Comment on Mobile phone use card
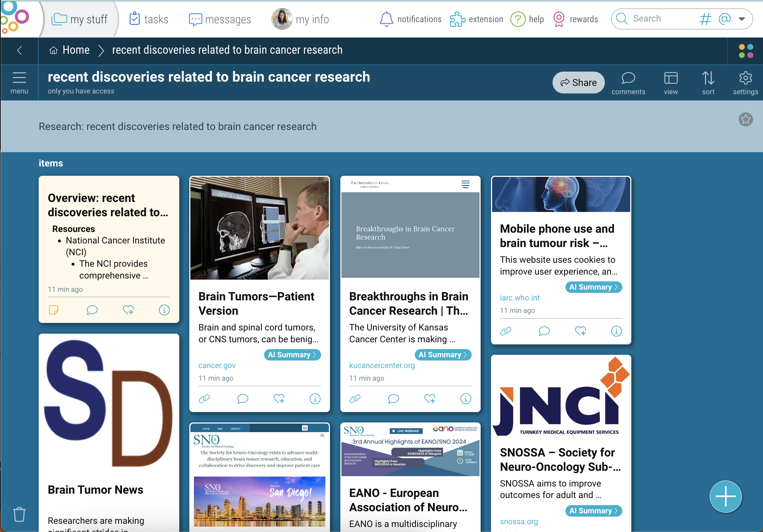This screenshot has height=532, width=763. click(x=544, y=331)
